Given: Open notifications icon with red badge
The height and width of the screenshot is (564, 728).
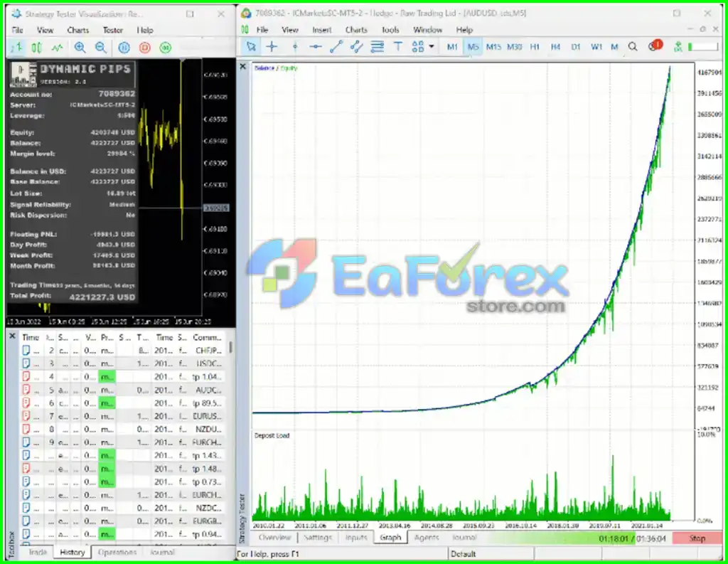Looking at the screenshot, I should [x=655, y=46].
